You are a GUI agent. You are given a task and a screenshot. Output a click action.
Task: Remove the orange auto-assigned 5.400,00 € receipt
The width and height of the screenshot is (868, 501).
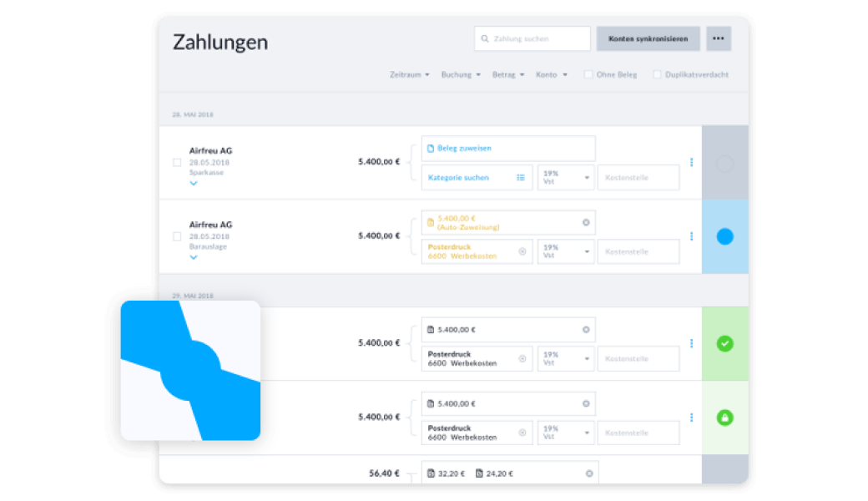click(586, 222)
